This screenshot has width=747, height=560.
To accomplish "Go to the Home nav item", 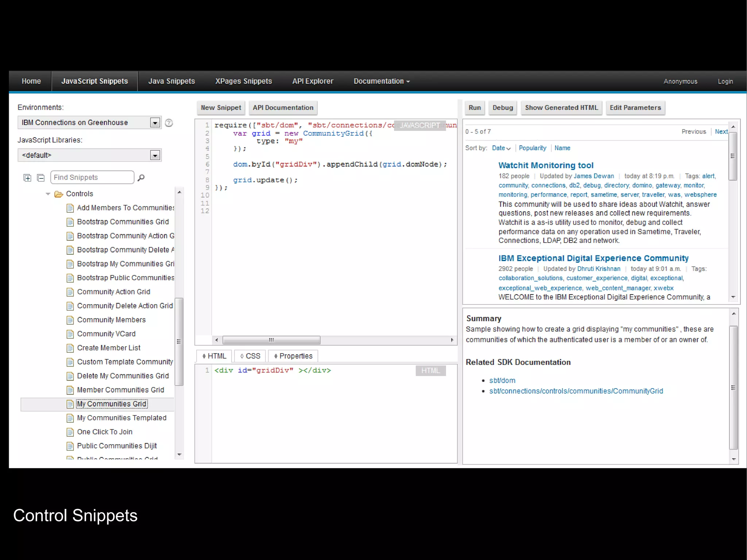I will (x=31, y=81).
